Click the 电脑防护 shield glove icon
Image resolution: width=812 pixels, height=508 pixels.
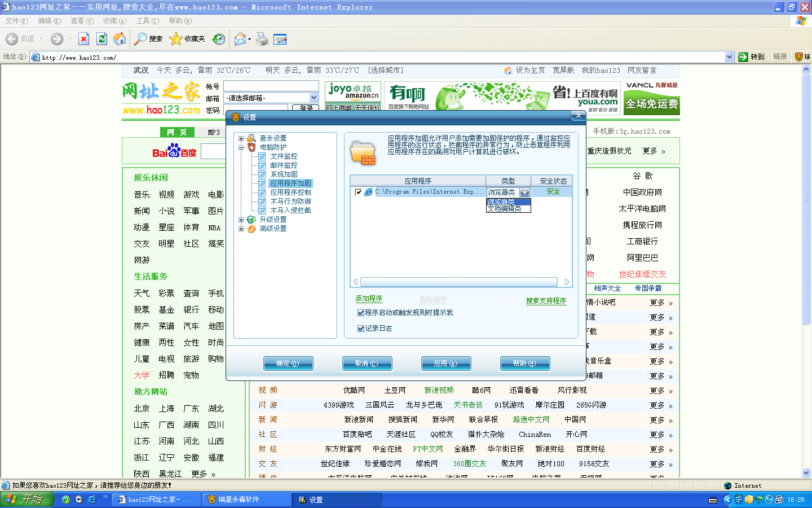point(251,147)
